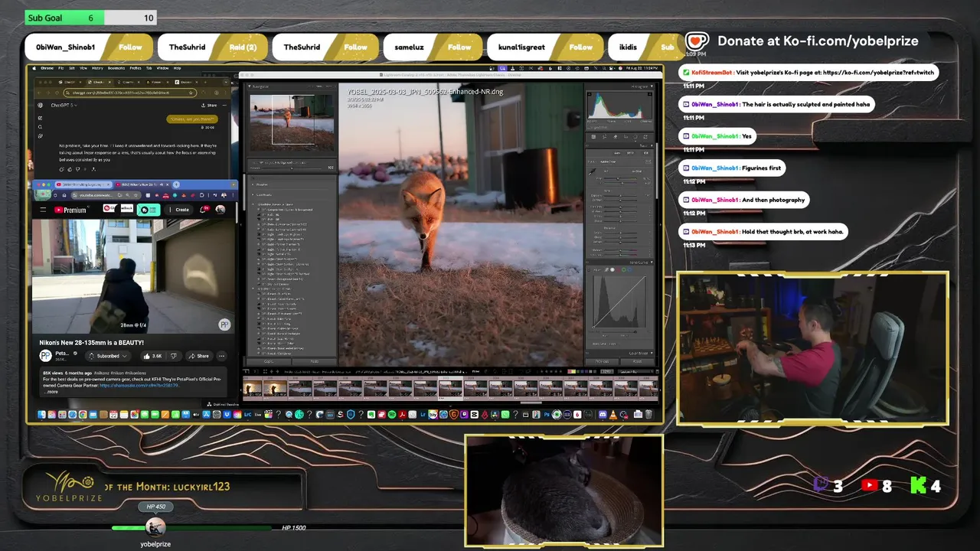This screenshot has height=551, width=980.
Task: Open the History menu in Chrome menu bar
Action: click(x=97, y=68)
